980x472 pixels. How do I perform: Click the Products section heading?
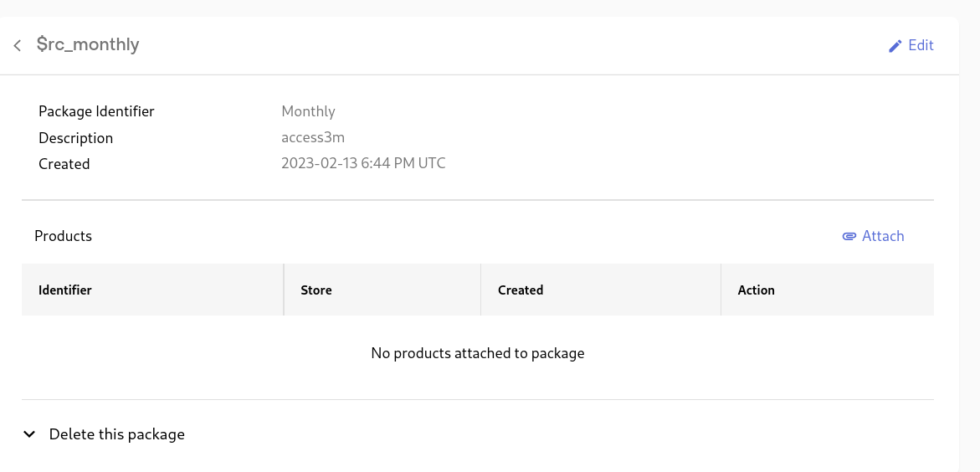(63, 236)
